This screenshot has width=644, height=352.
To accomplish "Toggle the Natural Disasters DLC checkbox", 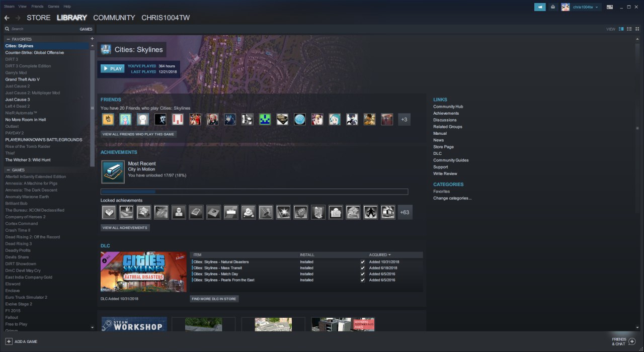I will (x=363, y=262).
